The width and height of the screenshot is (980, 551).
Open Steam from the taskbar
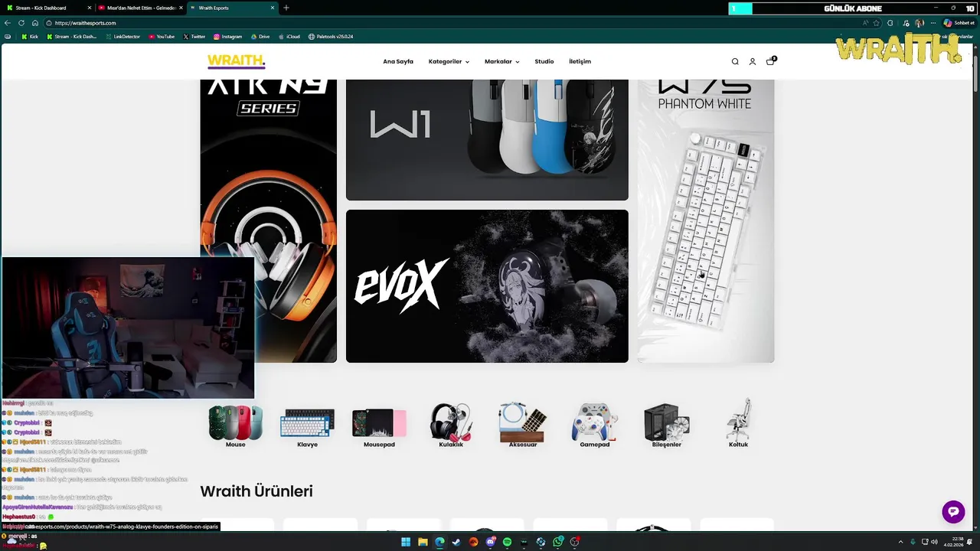pos(456,542)
